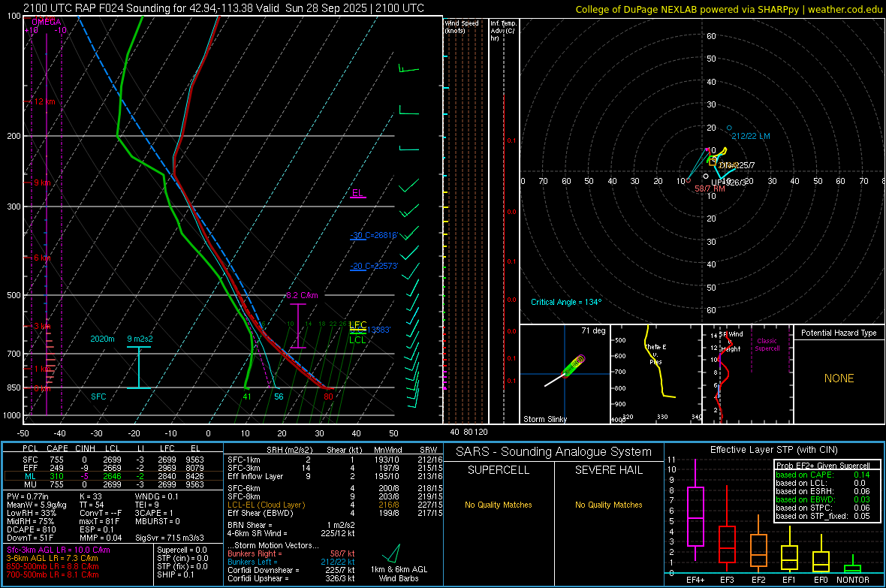Click the 9 m2s2 helicity label
The height and width of the screenshot is (588, 886).
click(x=140, y=339)
